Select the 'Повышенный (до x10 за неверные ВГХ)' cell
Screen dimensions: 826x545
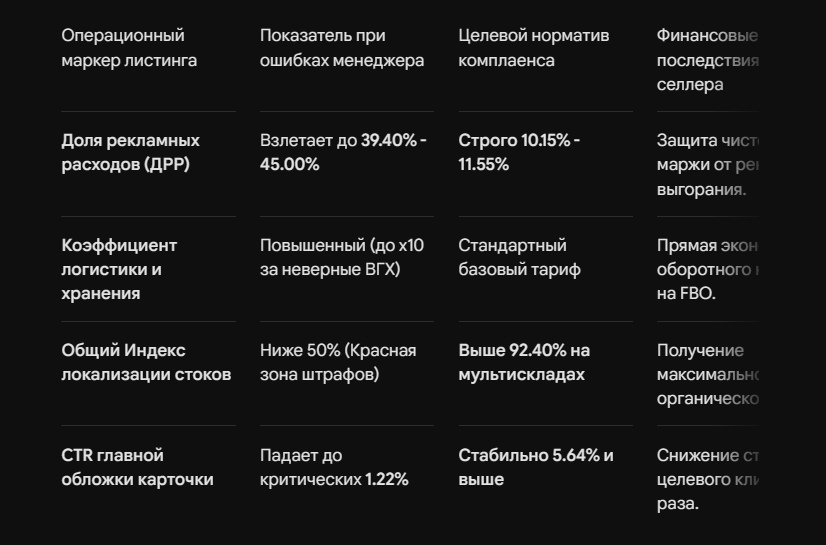click(342, 257)
